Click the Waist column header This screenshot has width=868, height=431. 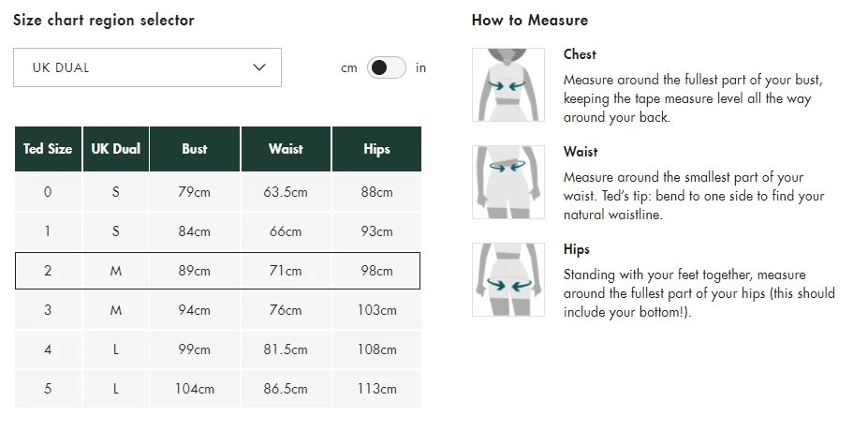click(x=286, y=149)
